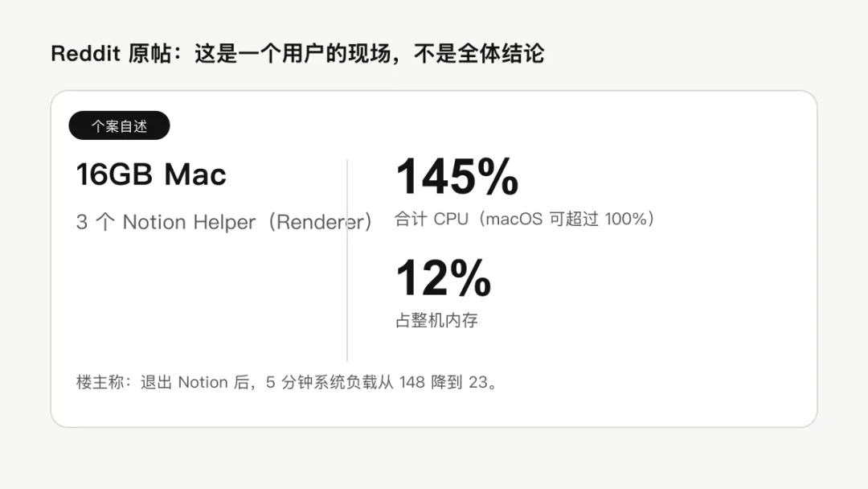
Task: Click the number 148 in the footnote
Action: pyautogui.click(x=411, y=382)
